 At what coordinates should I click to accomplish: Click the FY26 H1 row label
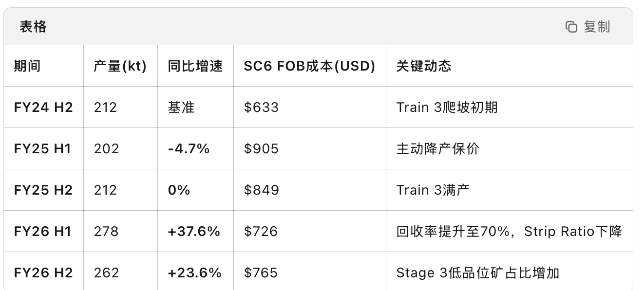pos(43,231)
